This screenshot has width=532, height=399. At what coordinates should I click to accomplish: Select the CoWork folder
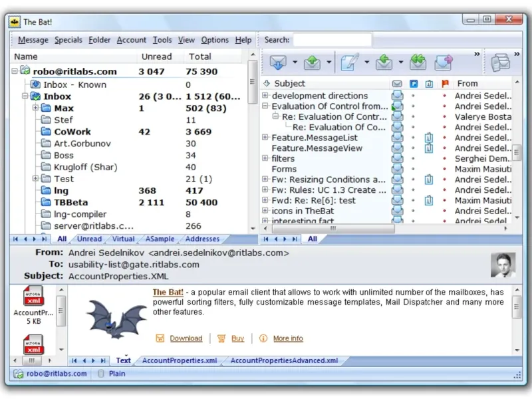pos(72,132)
